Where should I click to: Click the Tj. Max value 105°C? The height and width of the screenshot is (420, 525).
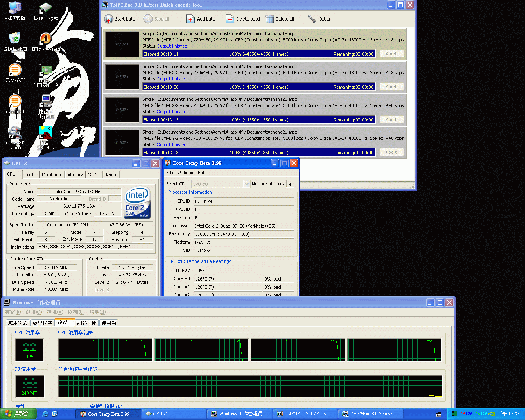click(244, 271)
